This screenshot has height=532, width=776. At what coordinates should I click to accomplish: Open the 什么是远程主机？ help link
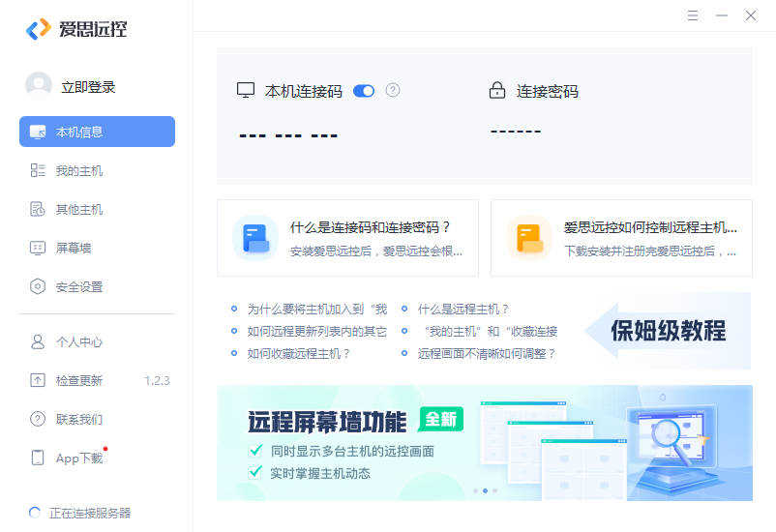[x=463, y=309]
